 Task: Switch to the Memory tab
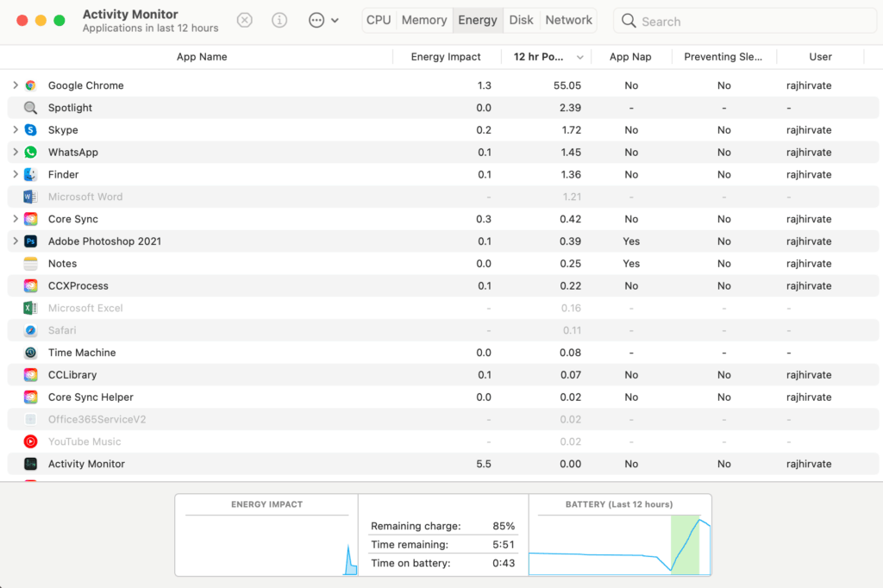(x=424, y=20)
